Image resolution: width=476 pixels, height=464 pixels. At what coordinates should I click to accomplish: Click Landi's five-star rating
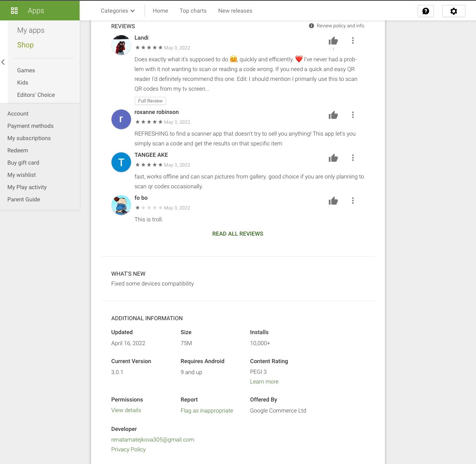click(x=149, y=48)
